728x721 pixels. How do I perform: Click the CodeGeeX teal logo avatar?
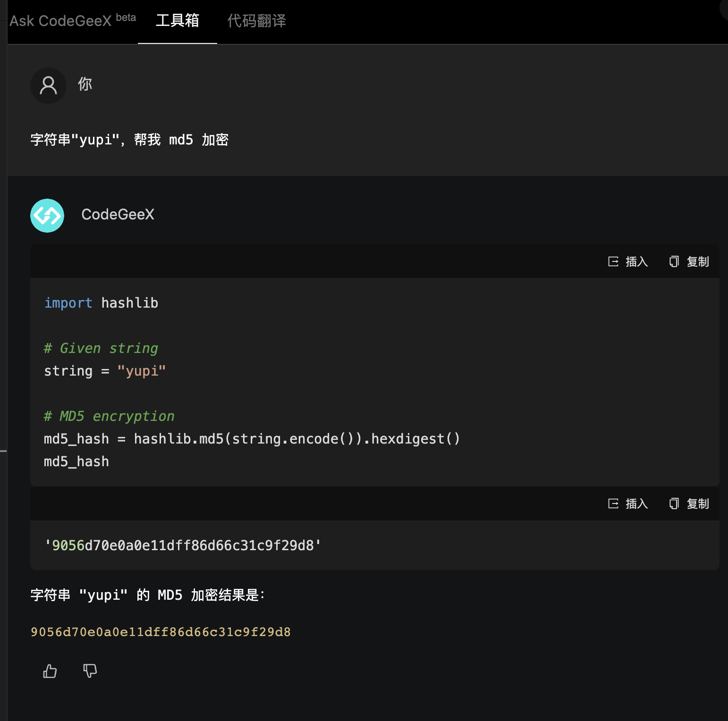(47, 215)
